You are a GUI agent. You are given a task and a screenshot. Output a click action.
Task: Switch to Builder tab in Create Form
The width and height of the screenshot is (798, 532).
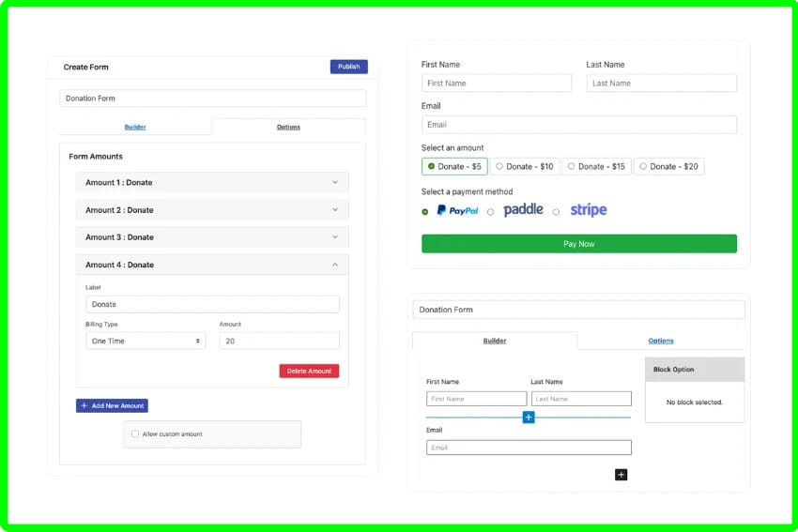pos(135,127)
